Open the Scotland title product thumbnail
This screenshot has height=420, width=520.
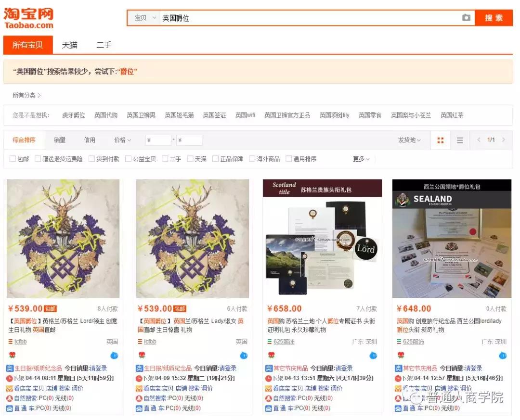pos(322,239)
